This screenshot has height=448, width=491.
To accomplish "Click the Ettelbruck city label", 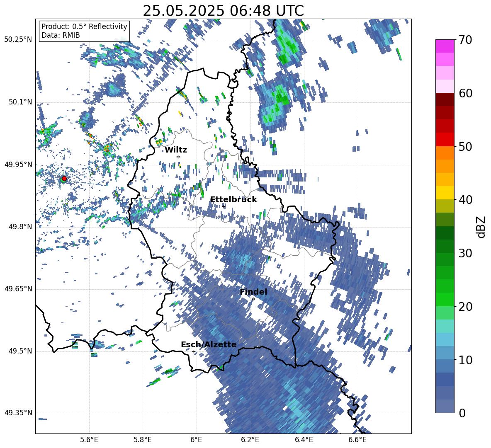I will pos(233,200).
